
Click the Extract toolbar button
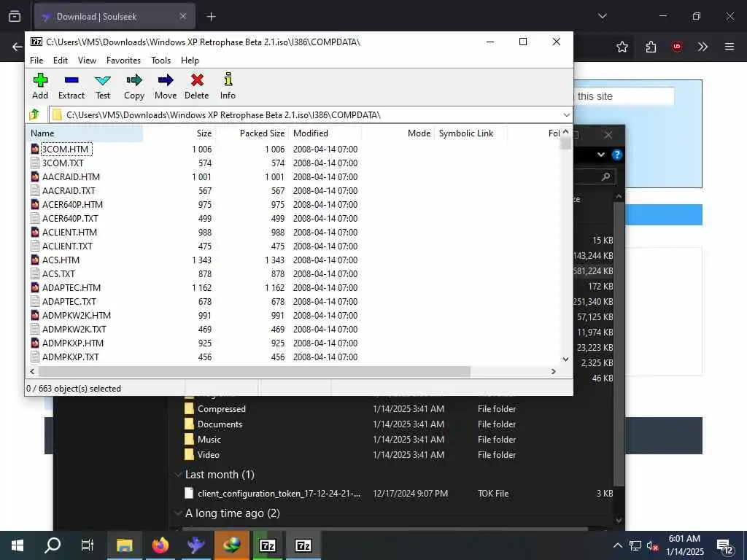coord(71,86)
